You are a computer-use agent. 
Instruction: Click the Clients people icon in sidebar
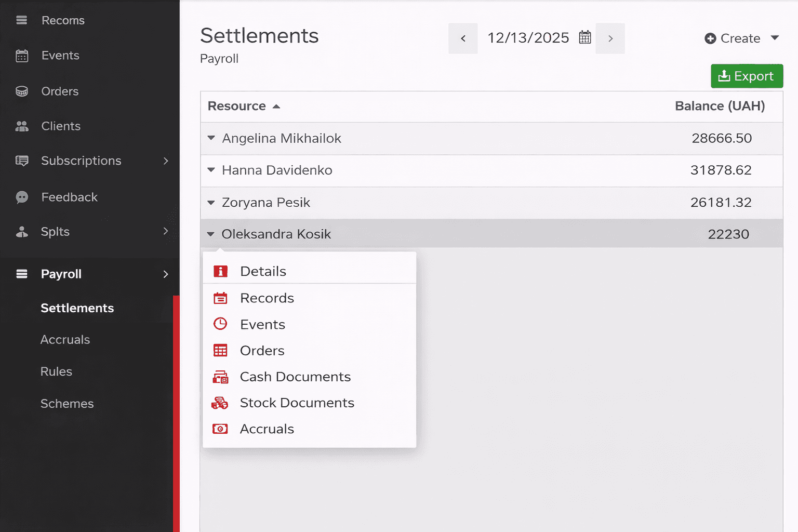22,126
